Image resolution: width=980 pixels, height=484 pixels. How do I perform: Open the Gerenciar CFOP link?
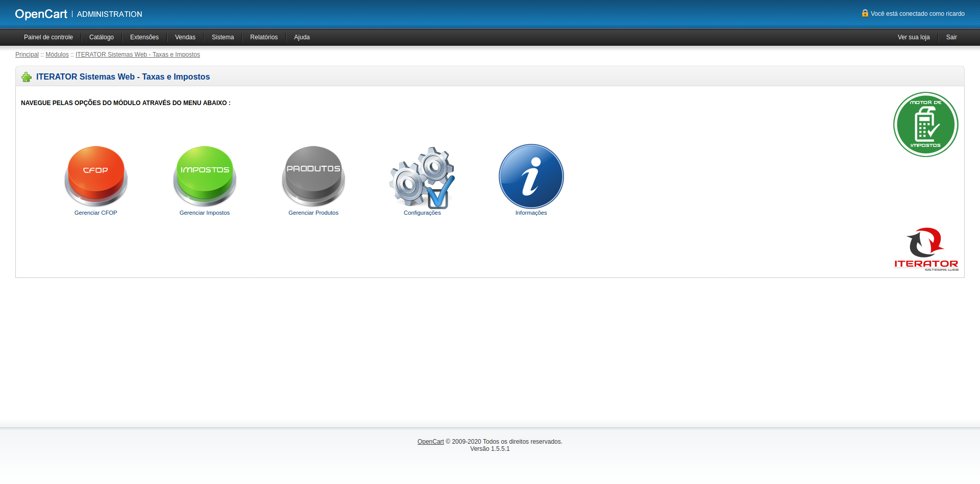[x=96, y=213]
